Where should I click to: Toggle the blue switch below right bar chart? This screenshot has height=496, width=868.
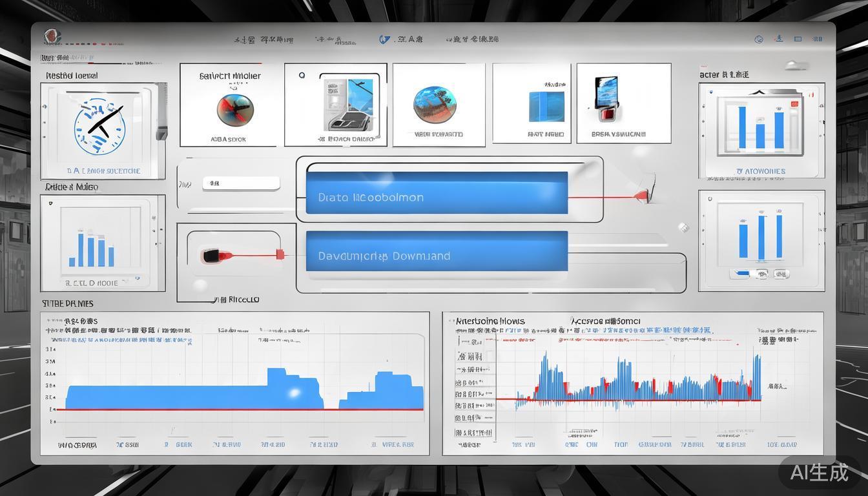pos(740,274)
